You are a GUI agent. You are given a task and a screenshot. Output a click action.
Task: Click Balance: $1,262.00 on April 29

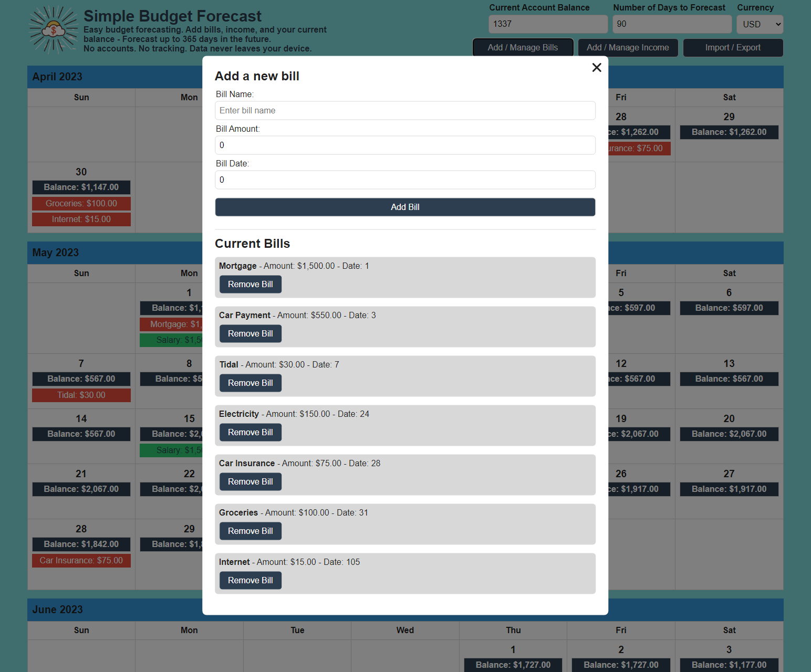[x=729, y=132]
